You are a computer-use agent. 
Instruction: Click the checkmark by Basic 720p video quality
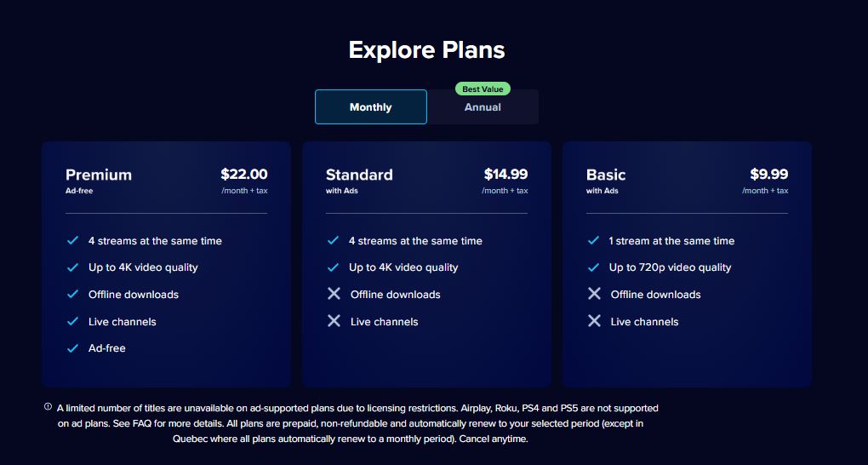(x=594, y=267)
